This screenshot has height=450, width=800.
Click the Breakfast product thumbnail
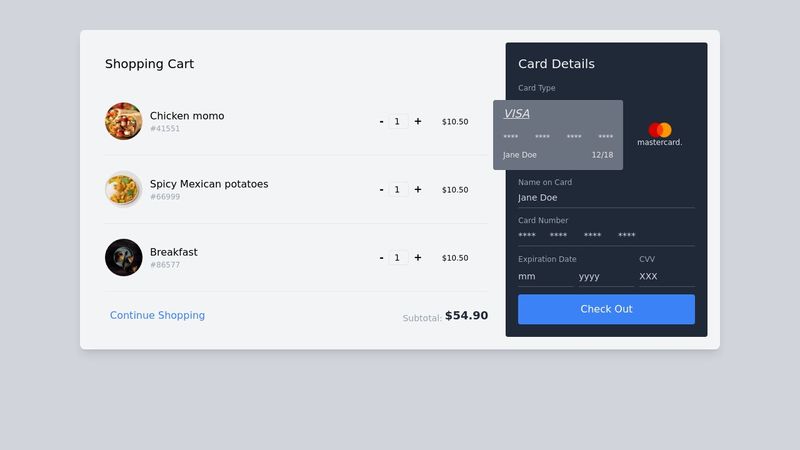[123, 257]
